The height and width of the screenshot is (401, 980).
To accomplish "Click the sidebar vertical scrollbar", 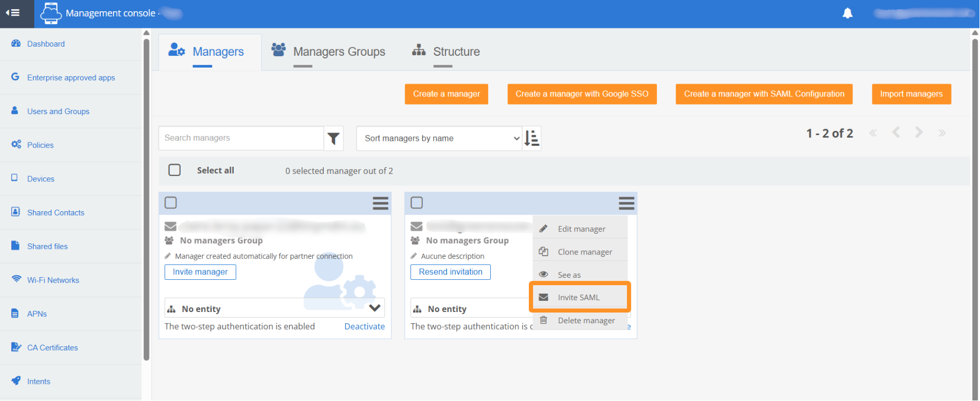I will (x=146, y=198).
